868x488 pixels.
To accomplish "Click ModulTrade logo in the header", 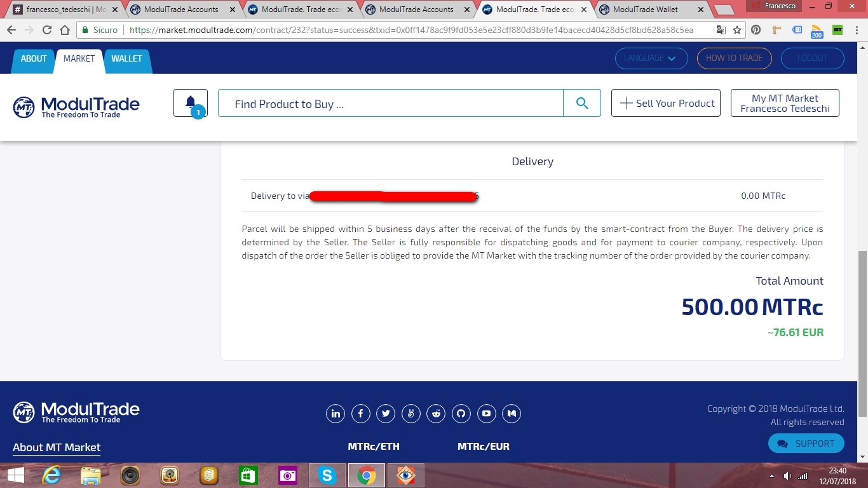I will pos(76,107).
